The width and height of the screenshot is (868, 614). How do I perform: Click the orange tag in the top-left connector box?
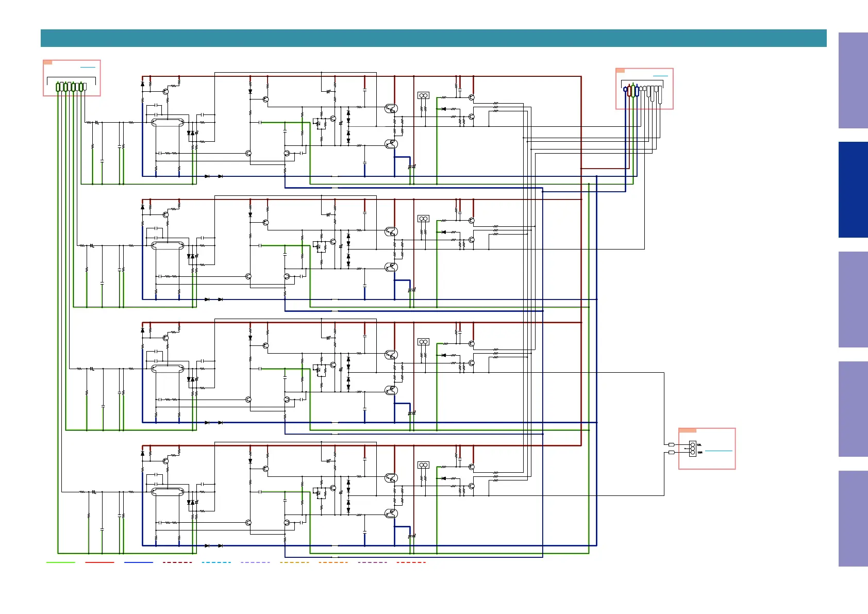click(x=48, y=62)
